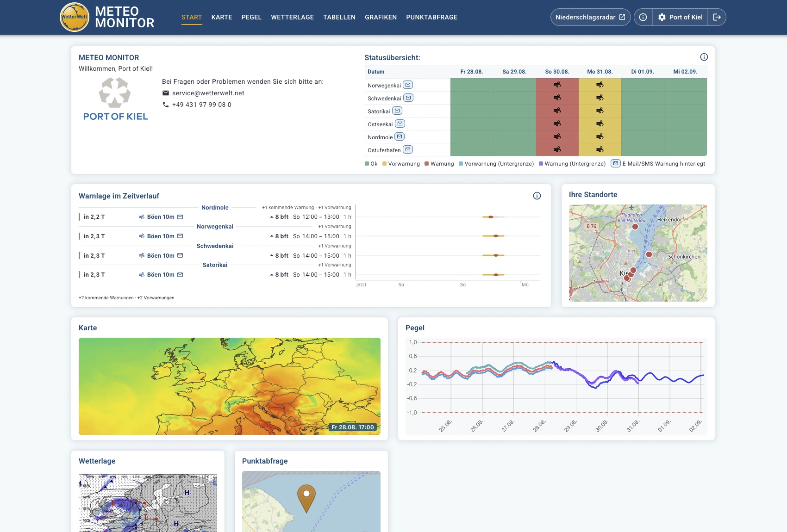Click Norwegenkai wind pre-warning on Mo 31.08.

[x=600, y=85]
